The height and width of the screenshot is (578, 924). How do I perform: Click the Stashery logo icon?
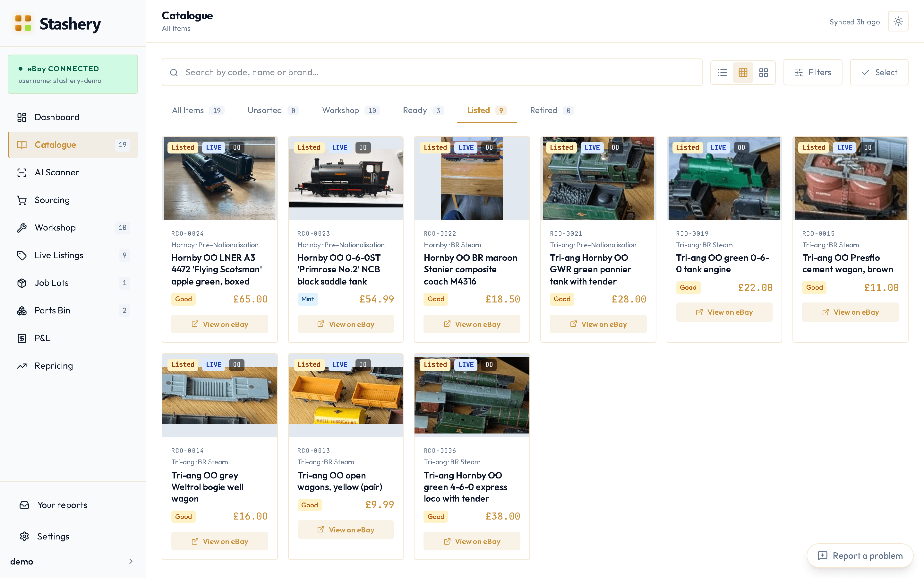(23, 23)
